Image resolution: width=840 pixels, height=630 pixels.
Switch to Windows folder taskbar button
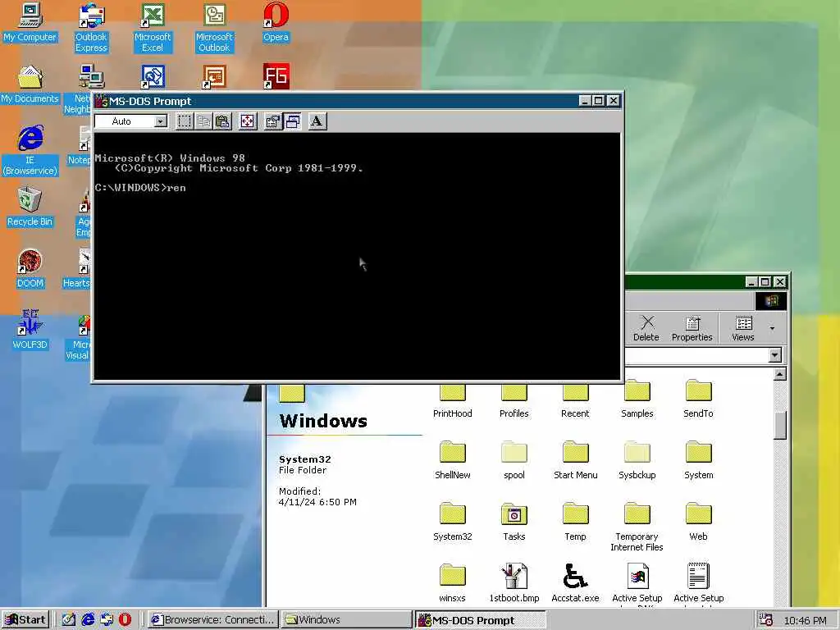(x=346, y=620)
